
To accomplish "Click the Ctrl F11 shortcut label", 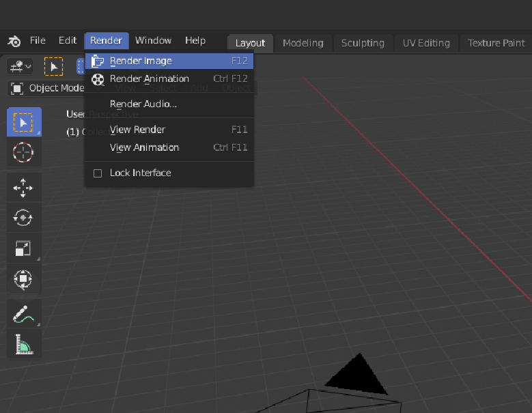I will [230, 147].
